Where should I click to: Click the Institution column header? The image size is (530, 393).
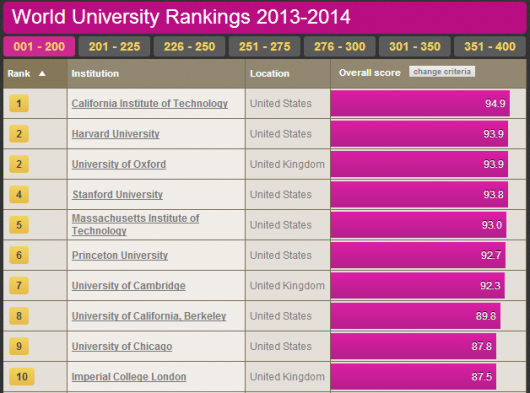click(x=95, y=73)
